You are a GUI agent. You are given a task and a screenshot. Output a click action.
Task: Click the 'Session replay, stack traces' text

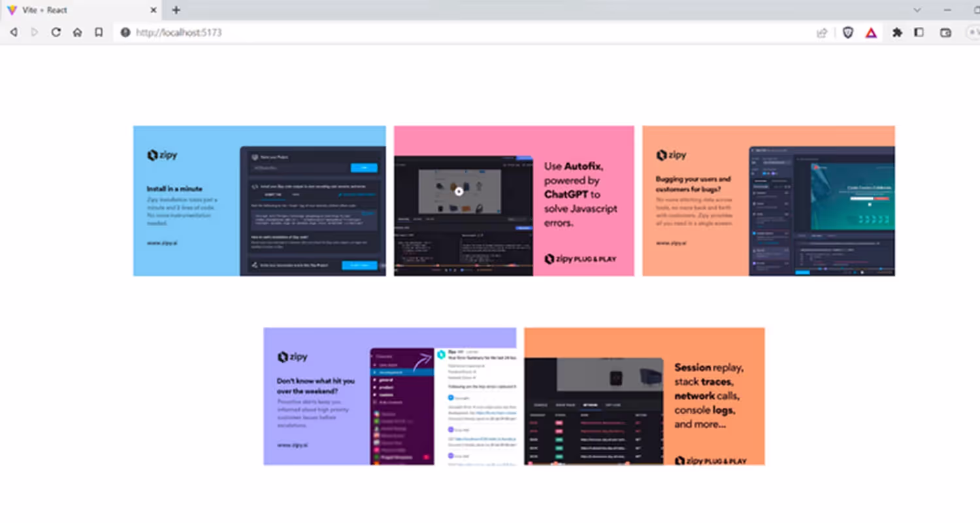[708, 396]
